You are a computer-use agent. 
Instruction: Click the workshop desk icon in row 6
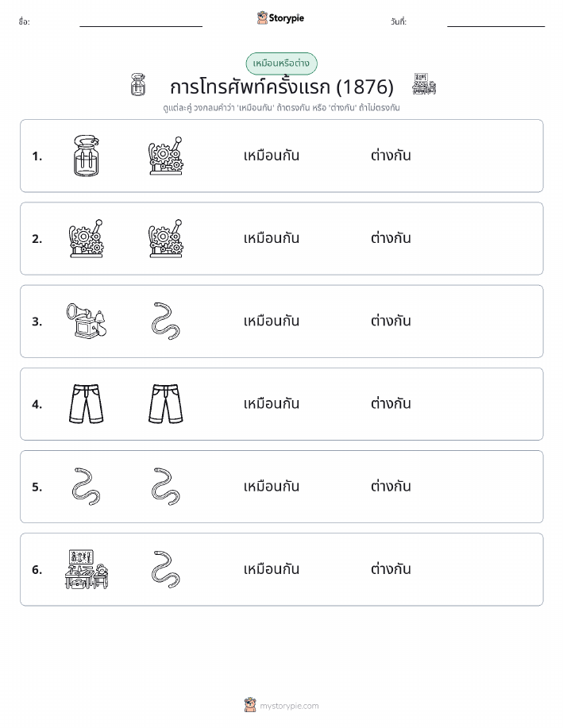[x=87, y=569]
